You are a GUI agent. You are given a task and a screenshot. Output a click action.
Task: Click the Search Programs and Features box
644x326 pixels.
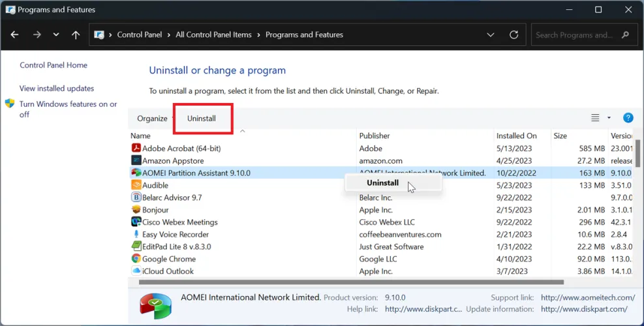573,35
